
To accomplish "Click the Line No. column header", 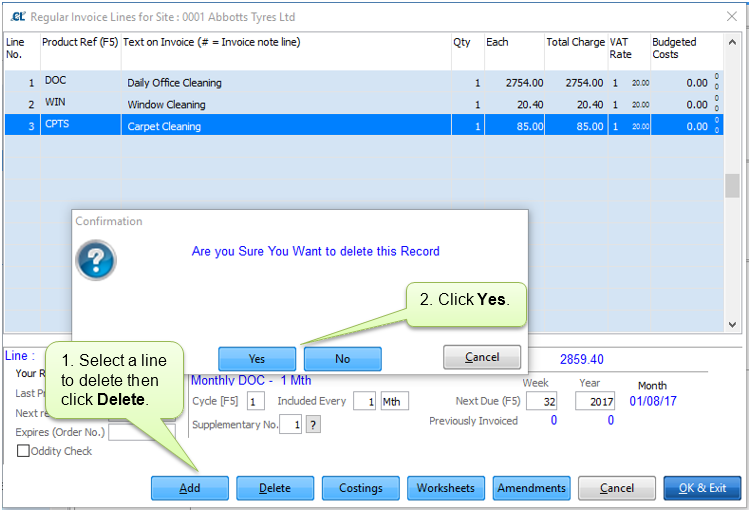I will 15,48.
